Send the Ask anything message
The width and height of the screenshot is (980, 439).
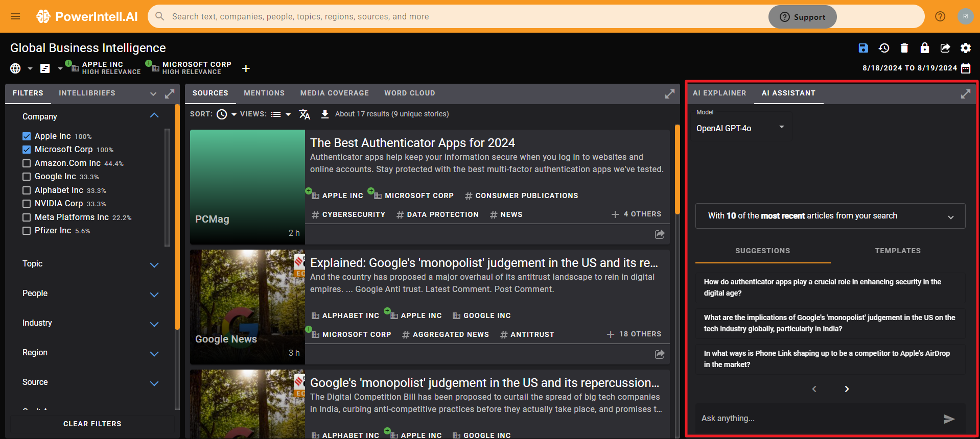[949, 419]
